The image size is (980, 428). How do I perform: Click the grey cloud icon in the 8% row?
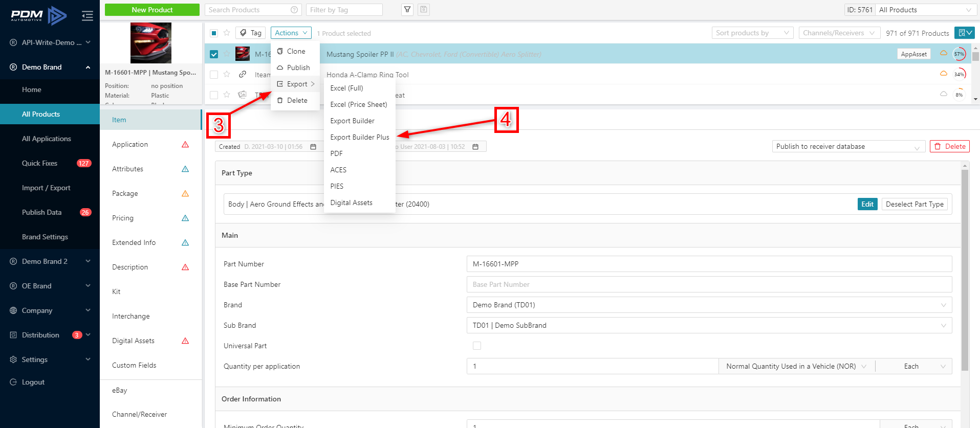click(944, 94)
